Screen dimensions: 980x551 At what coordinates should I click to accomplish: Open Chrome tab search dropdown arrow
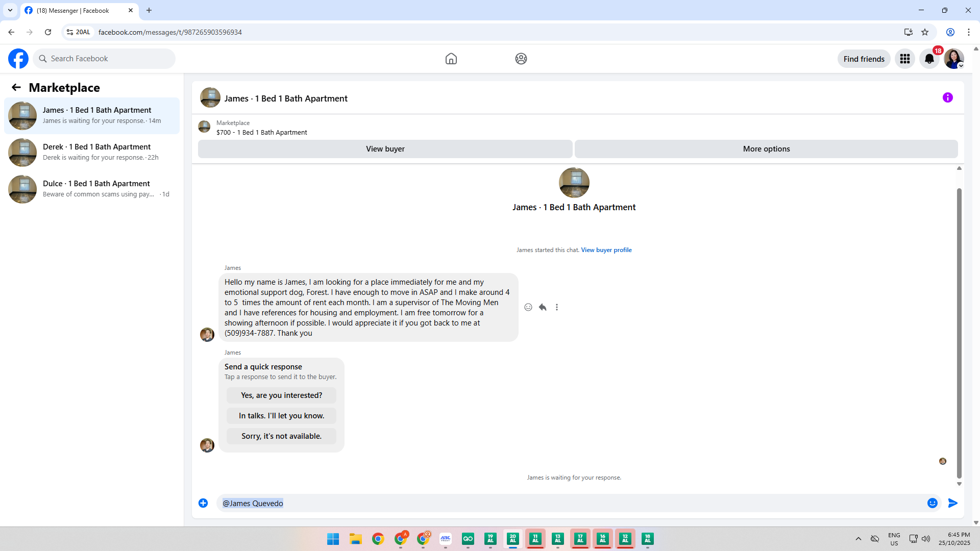coord(10,10)
